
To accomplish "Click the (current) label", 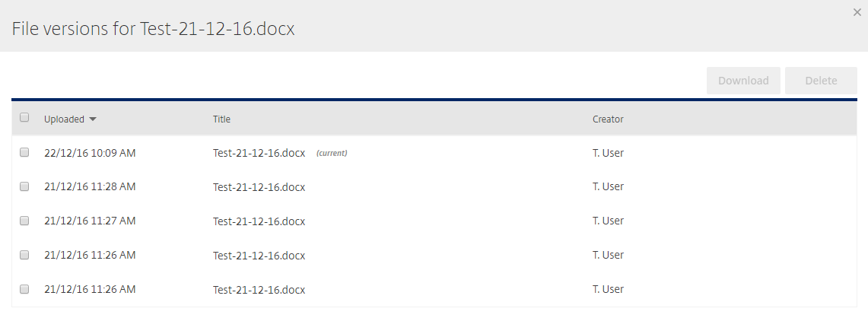I will 332,154.
